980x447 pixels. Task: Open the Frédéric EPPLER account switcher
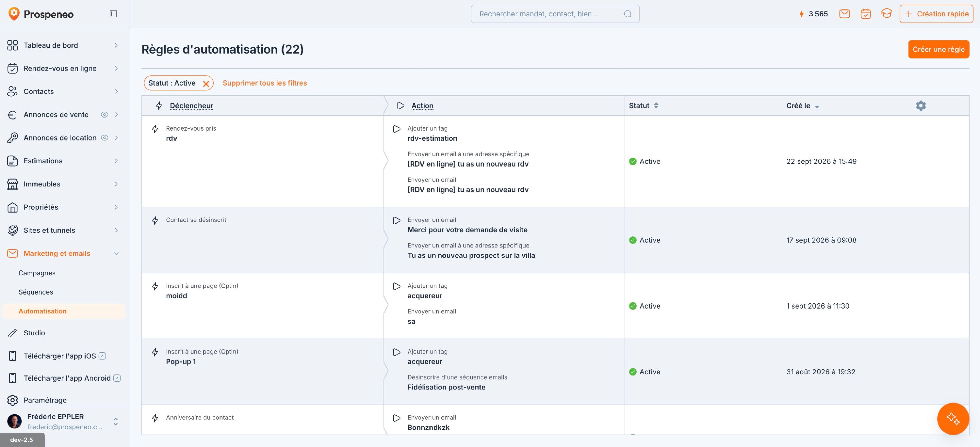[x=116, y=422]
